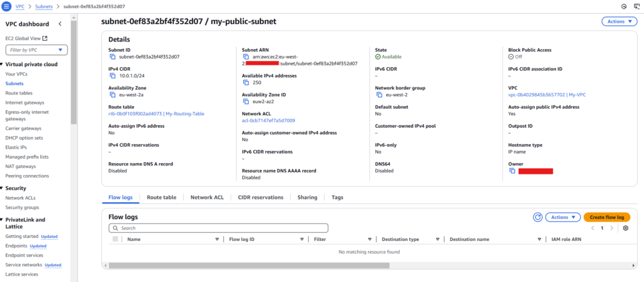644x282 pixels.
Task: Collapse the VPC dashboard sidebar
Action: point(60,24)
